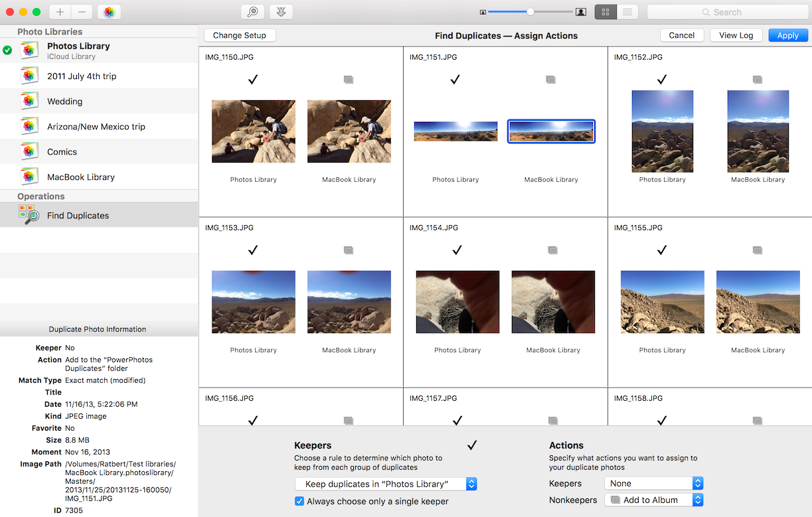Select MacBook Library in sidebar
The height and width of the screenshot is (517, 812).
[99, 177]
